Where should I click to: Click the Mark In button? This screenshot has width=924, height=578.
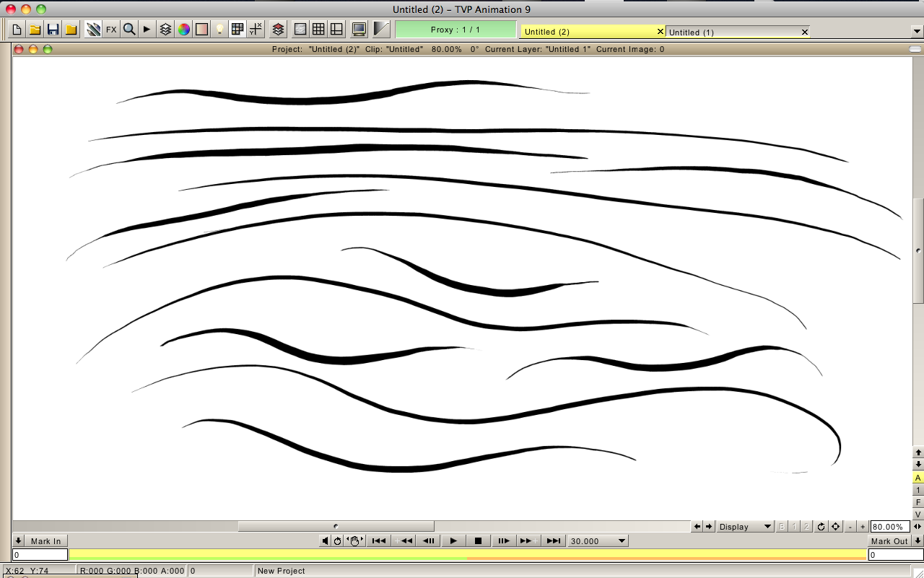point(46,541)
